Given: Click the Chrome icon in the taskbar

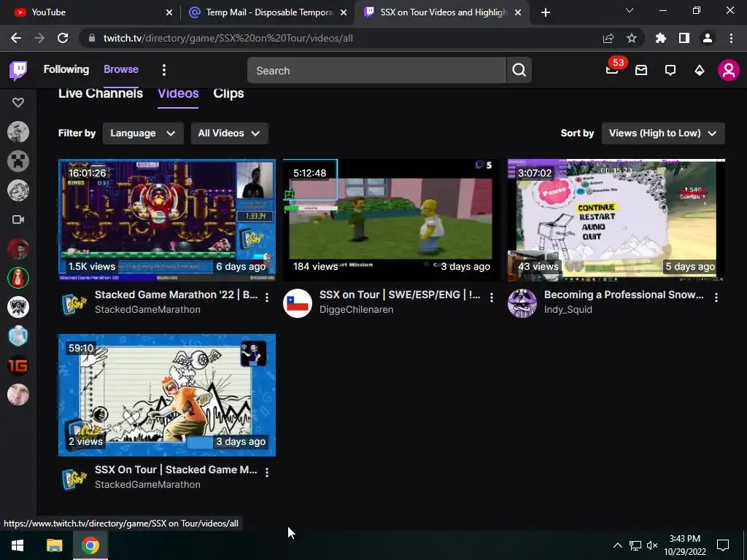Looking at the screenshot, I should (x=90, y=545).
